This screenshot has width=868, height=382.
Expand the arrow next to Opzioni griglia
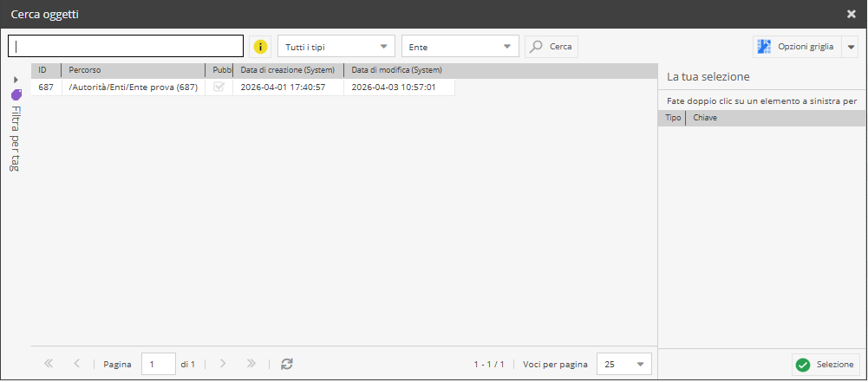(x=851, y=47)
